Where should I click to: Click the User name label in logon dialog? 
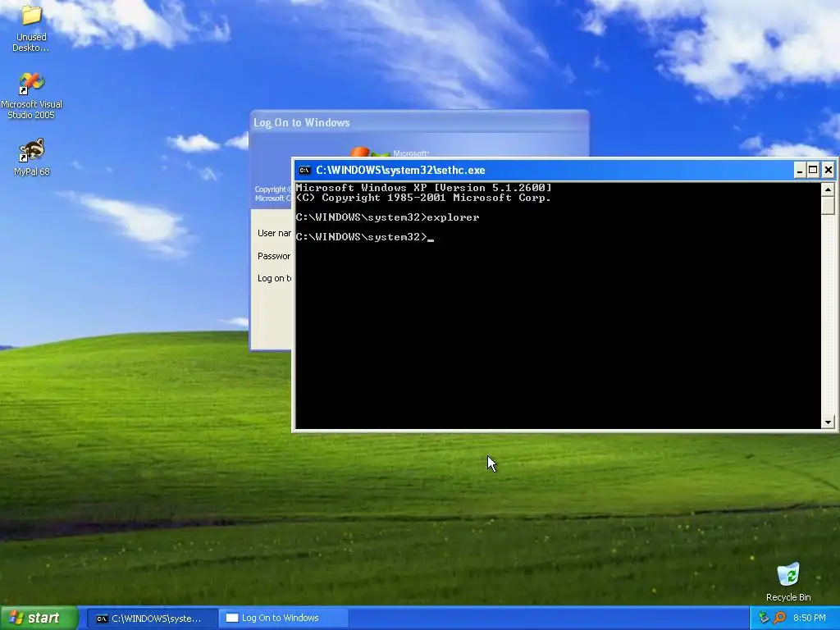[274, 233]
